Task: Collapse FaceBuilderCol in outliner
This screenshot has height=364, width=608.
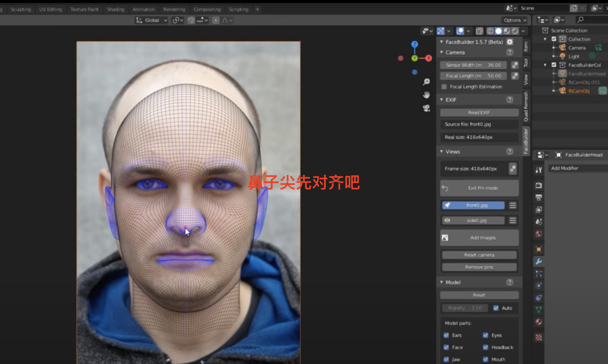Action: tap(545, 65)
